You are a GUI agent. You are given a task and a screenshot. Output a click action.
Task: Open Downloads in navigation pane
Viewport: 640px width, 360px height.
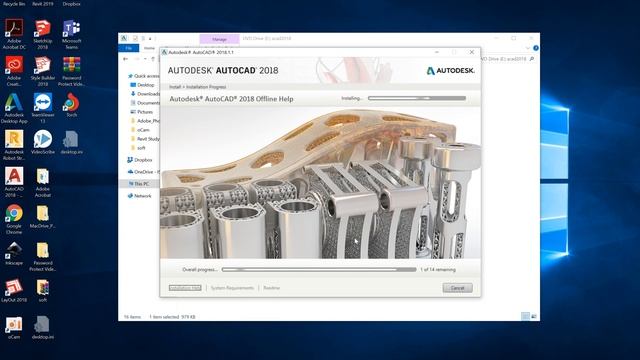click(144, 94)
